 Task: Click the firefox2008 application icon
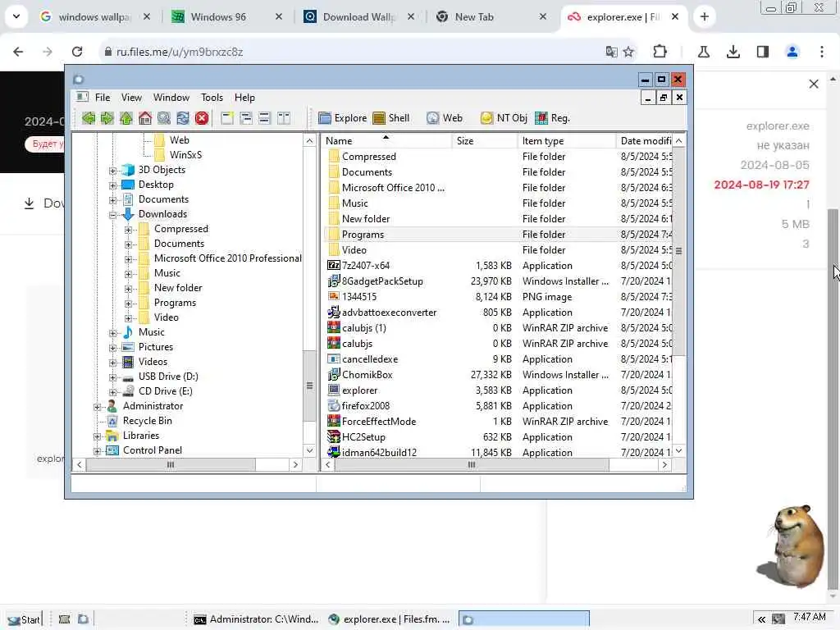click(x=334, y=405)
